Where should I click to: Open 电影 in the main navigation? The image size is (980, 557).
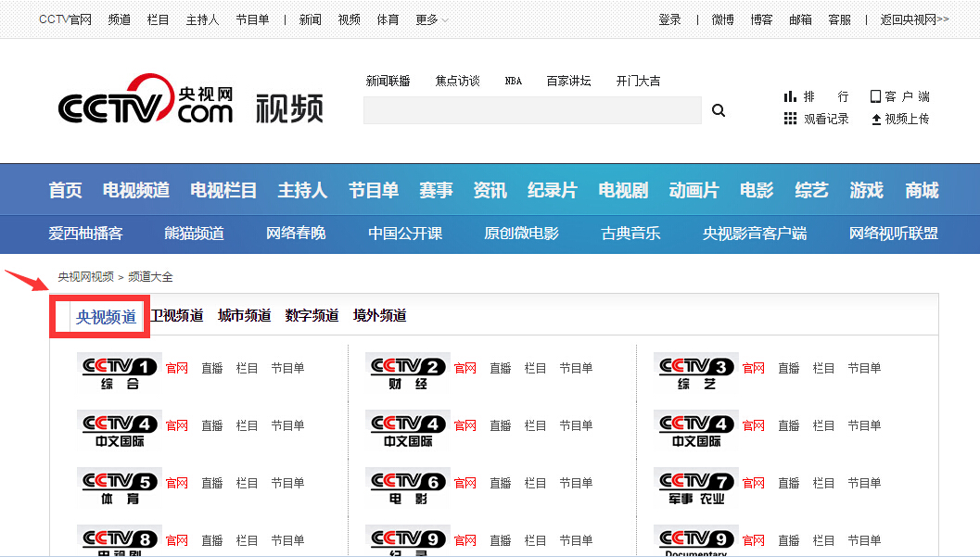(757, 190)
